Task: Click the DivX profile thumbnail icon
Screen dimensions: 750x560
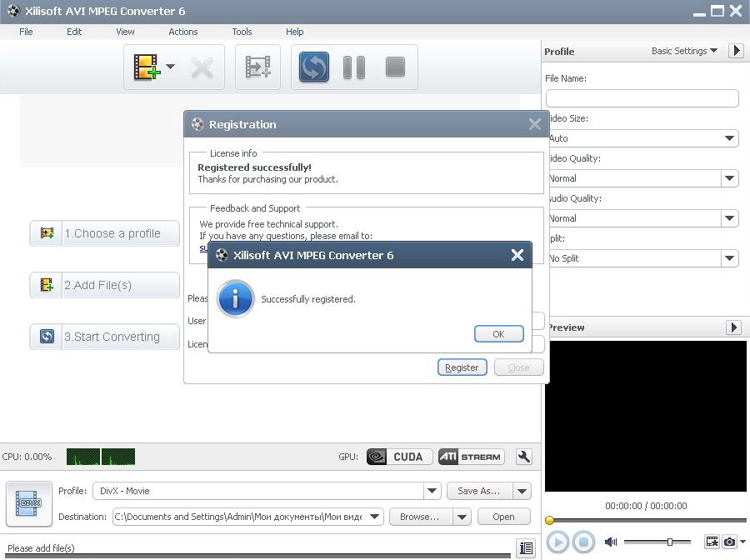Action: click(28, 504)
